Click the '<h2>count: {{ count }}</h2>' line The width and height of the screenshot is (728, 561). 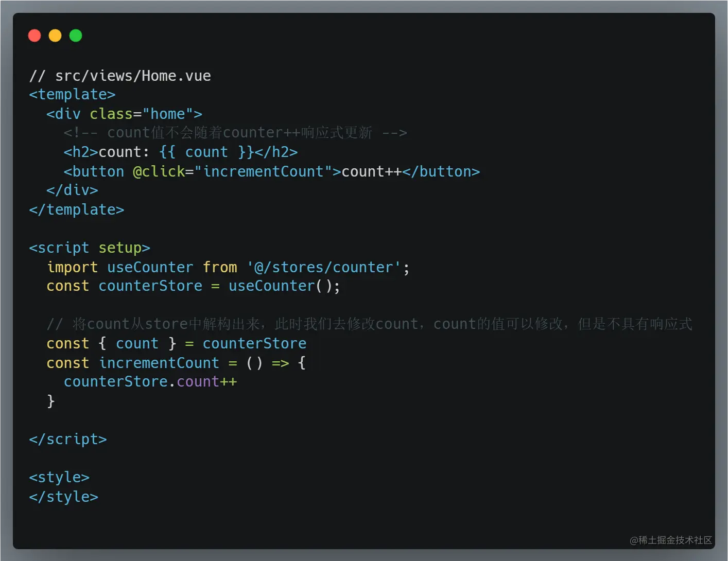click(x=181, y=152)
